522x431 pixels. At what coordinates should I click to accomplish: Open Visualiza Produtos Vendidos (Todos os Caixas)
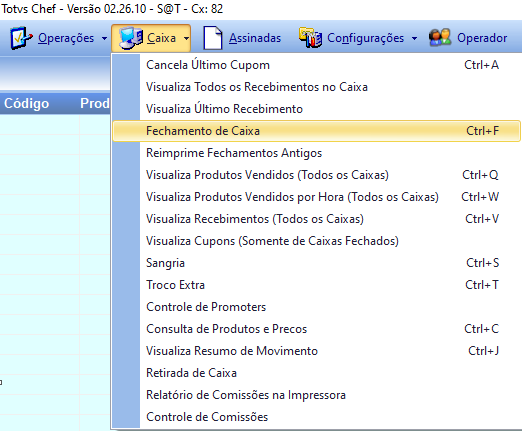(x=316, y=175)
